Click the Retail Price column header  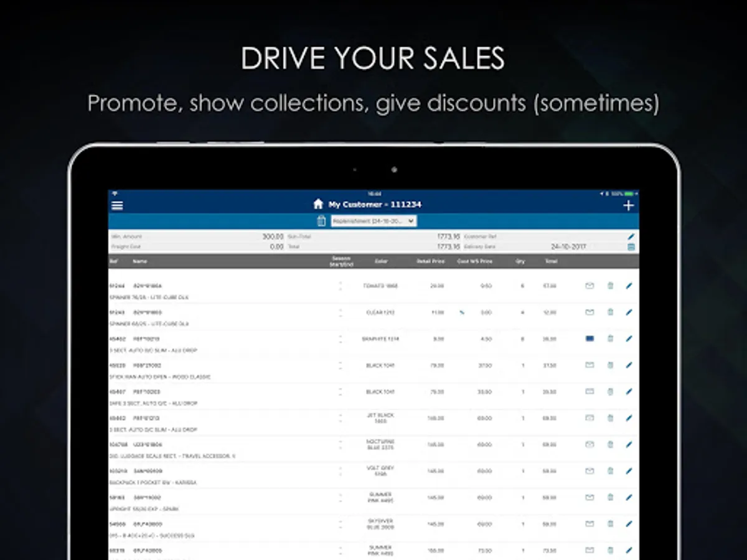tap(431, 261)
